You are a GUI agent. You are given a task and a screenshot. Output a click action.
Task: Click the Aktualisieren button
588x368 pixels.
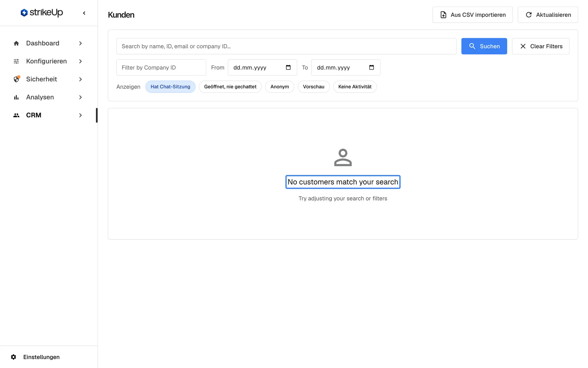pyautogui.click(x=548, y=15)
